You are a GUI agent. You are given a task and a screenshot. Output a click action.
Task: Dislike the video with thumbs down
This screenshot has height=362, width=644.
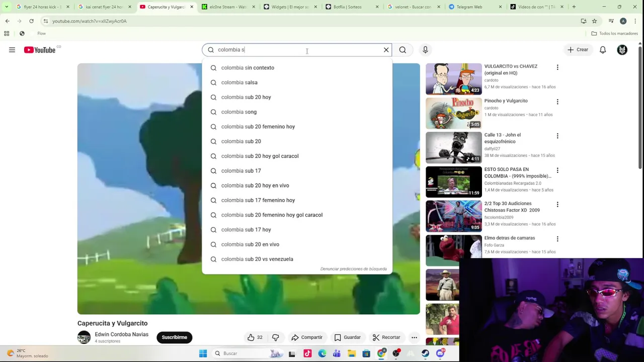click(275, 337)
